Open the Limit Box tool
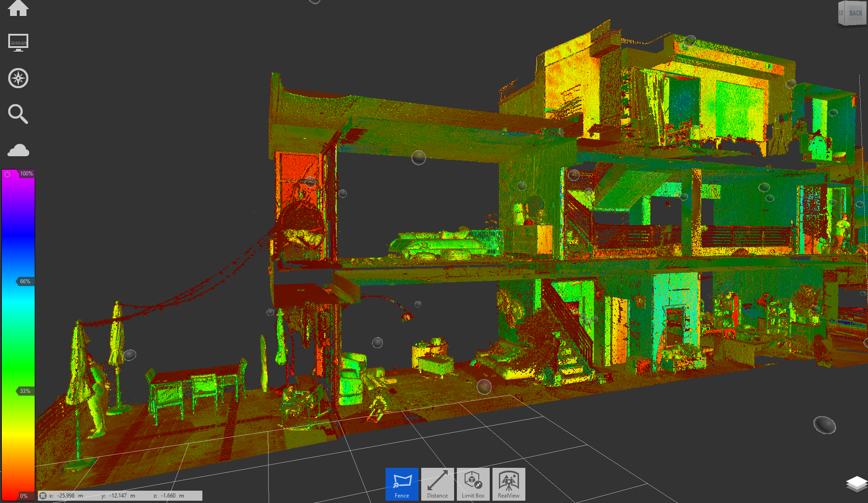The image size is (868, 503). (x=473, y=484)
